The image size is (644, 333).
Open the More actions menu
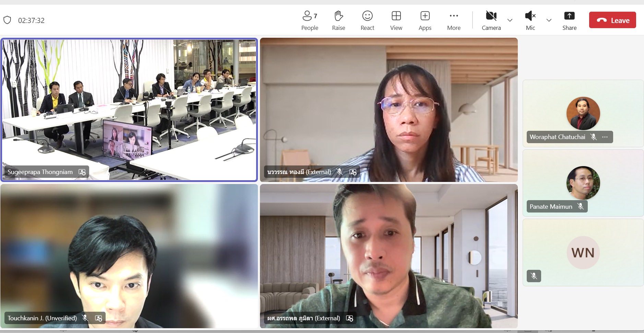pyautogui.click(x=453, y=20)
